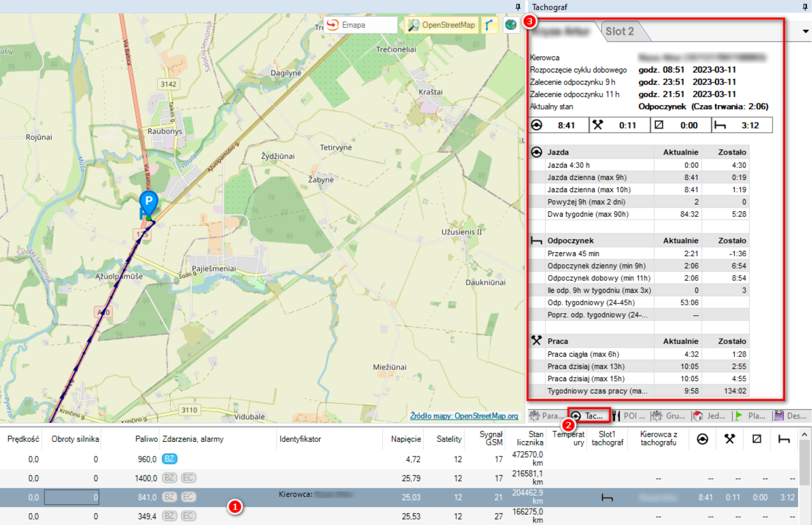Viewport: 812px width, 525px height.
Task: Pin the Tachograf panel pushpin
Action: (x=805, y=7)
